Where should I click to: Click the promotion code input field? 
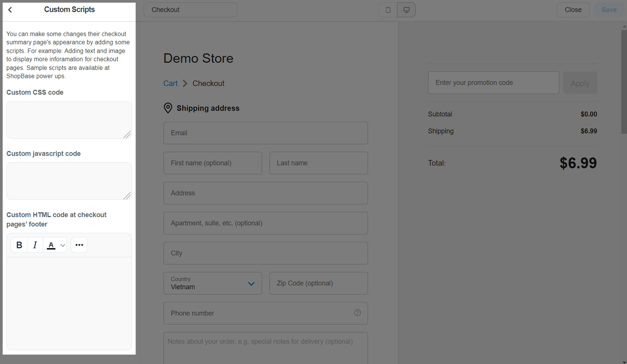(493, 83)
